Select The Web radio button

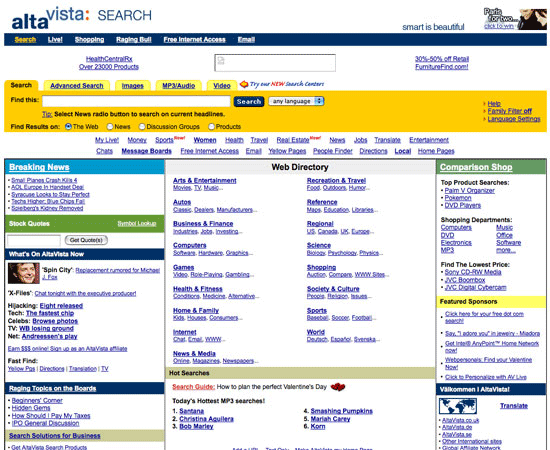pyautogui.click(x=68, y=127)
